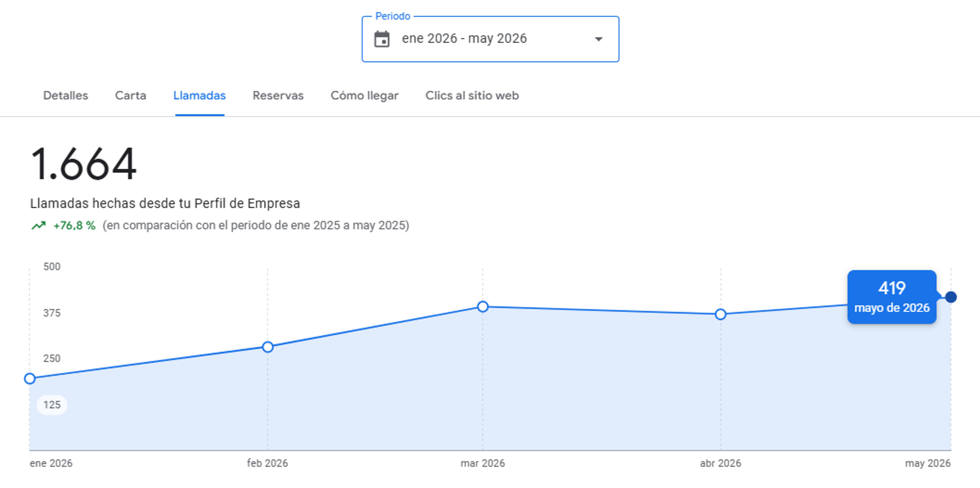
Task: Select the Llamadas tab
Action: pyautogui.click(x=199, y=96)
